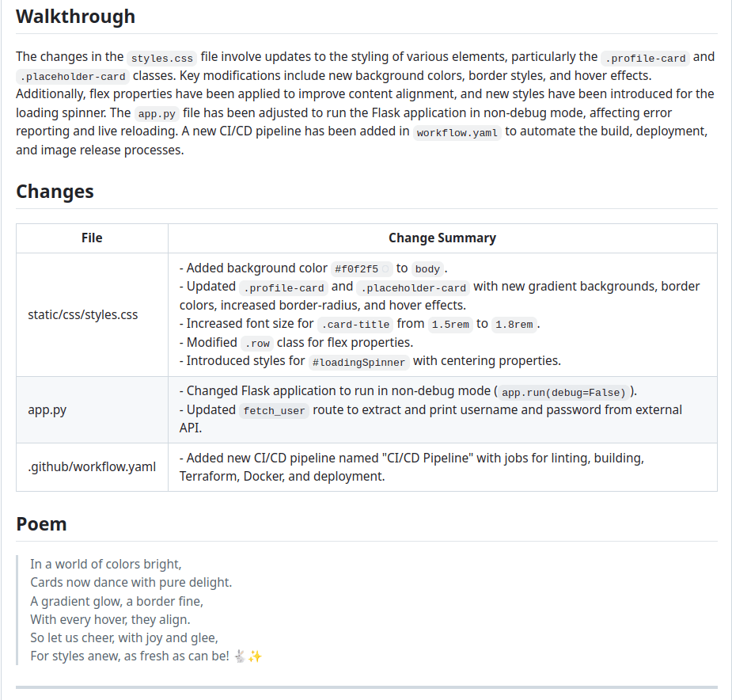Click the Poem heading
Screen dimensions: 732x700
(x=41, y=523)
